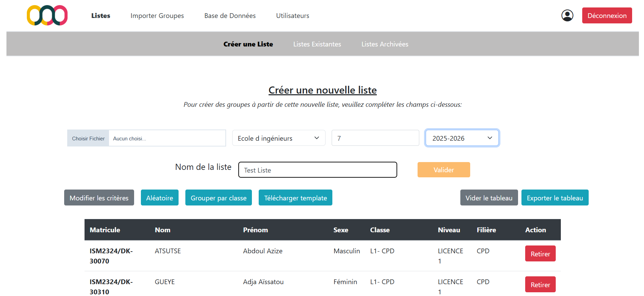
Task: Click matricule ISM2324/DK-30070
Action: point(111,256)
